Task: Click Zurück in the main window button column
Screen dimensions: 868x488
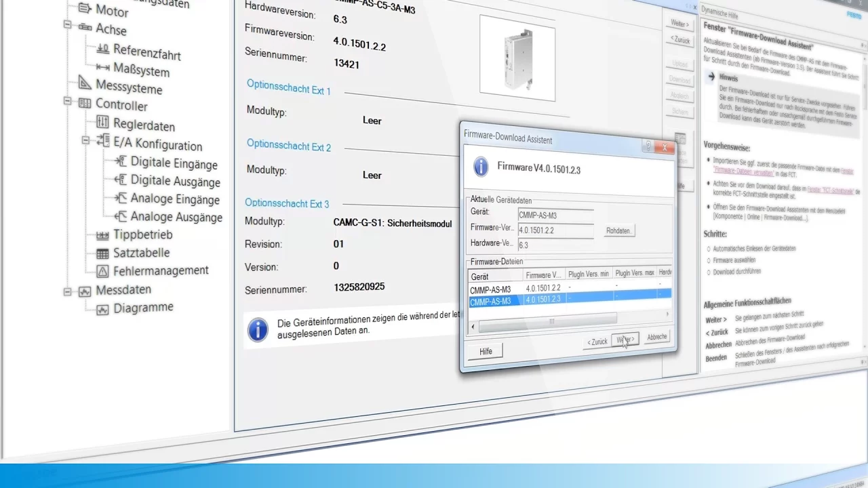Action: point(679,41)
